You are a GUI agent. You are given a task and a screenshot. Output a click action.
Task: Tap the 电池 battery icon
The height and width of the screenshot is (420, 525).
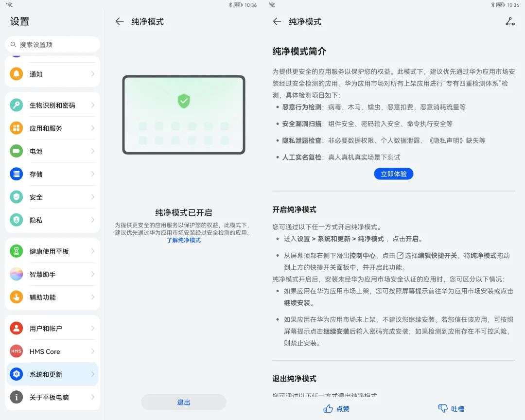point(17,151)
